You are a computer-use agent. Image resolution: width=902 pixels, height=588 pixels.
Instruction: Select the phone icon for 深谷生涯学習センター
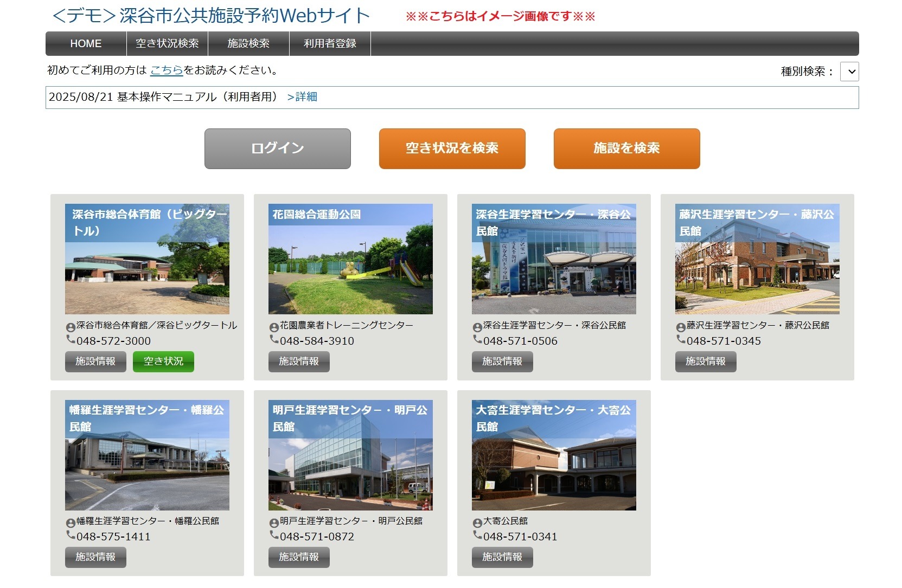(x=478, y=341)
